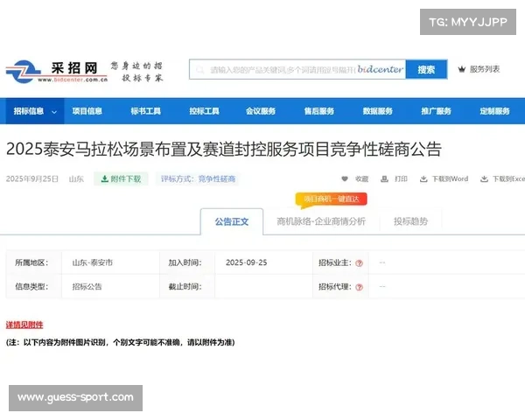Click the 采招网 site logo
The image size is (525, 420).
(57, 72)
